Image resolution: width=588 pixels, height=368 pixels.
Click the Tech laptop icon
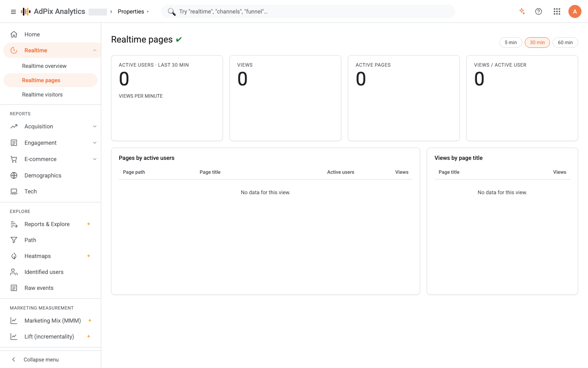click(x=14, y=191)
